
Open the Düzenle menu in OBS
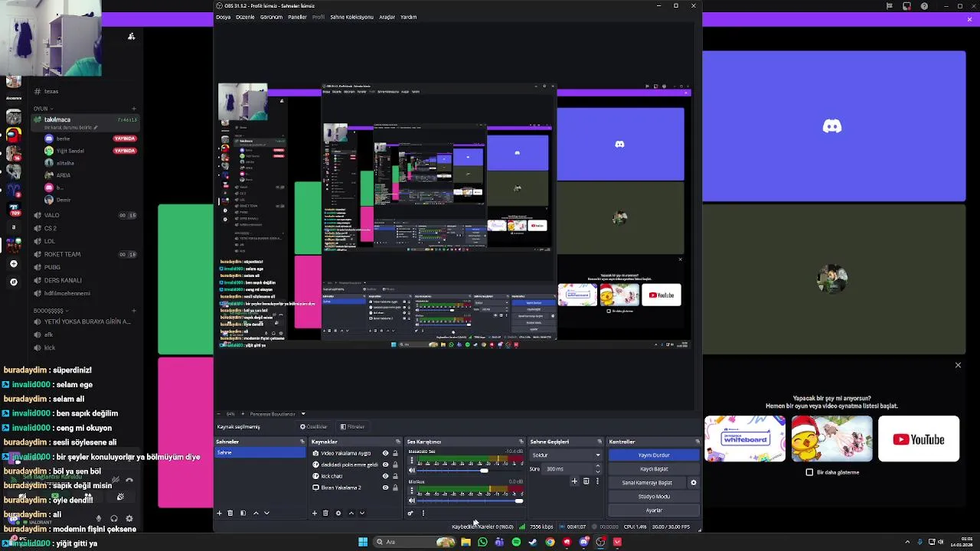[245, 17]
